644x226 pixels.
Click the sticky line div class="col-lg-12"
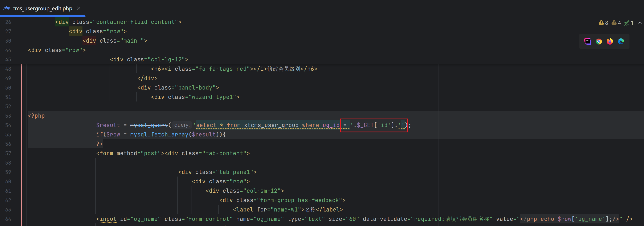pos(149,60)
